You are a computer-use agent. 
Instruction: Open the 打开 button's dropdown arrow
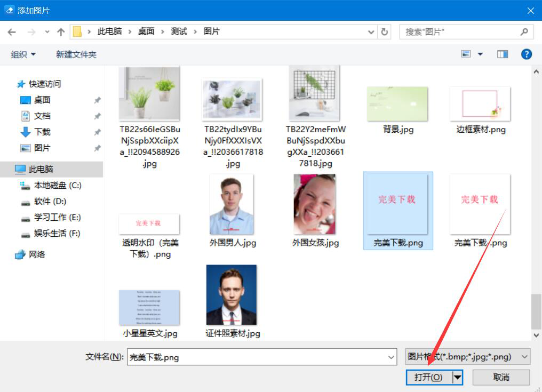(x=457, y=377)
